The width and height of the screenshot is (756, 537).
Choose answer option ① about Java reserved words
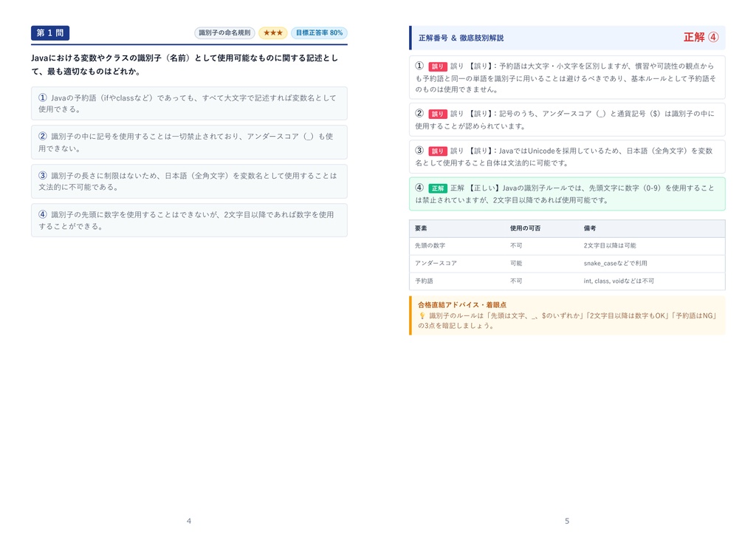(189, 103)
